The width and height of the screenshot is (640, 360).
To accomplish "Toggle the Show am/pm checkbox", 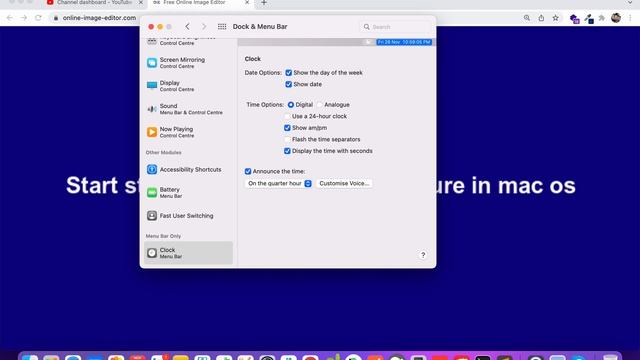I will click(x=287, y=128).
